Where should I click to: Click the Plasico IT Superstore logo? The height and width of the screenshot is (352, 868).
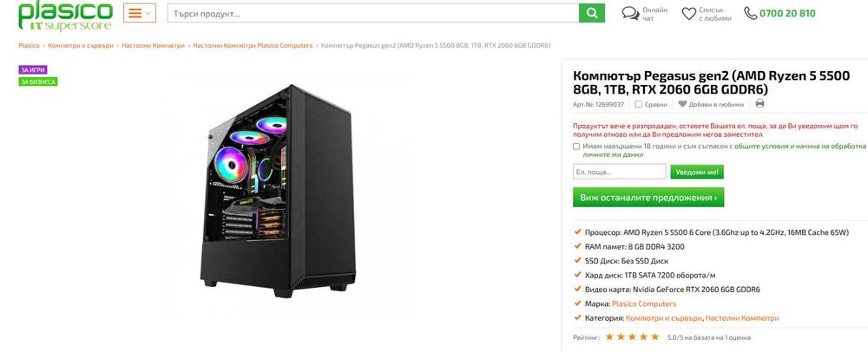(65, 16)
